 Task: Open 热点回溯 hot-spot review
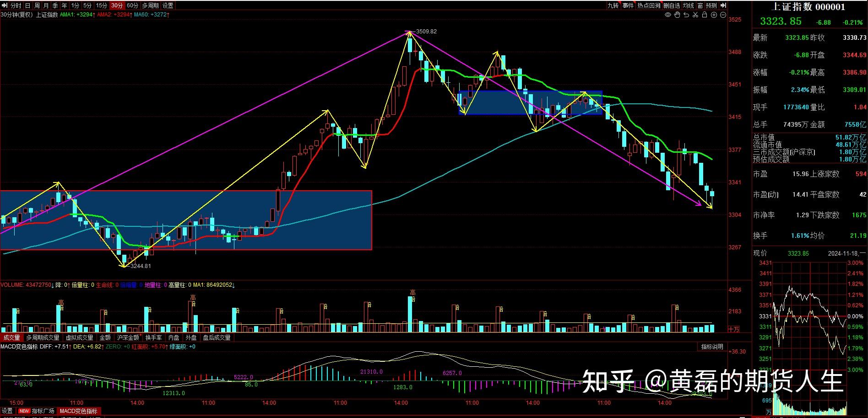click(649, 5)
